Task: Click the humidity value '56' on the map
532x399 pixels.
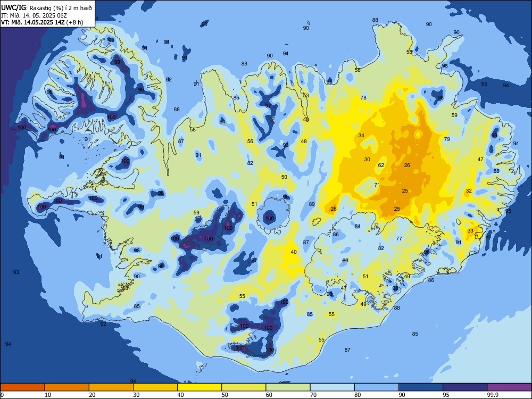Action: click(x=250, y=141)
